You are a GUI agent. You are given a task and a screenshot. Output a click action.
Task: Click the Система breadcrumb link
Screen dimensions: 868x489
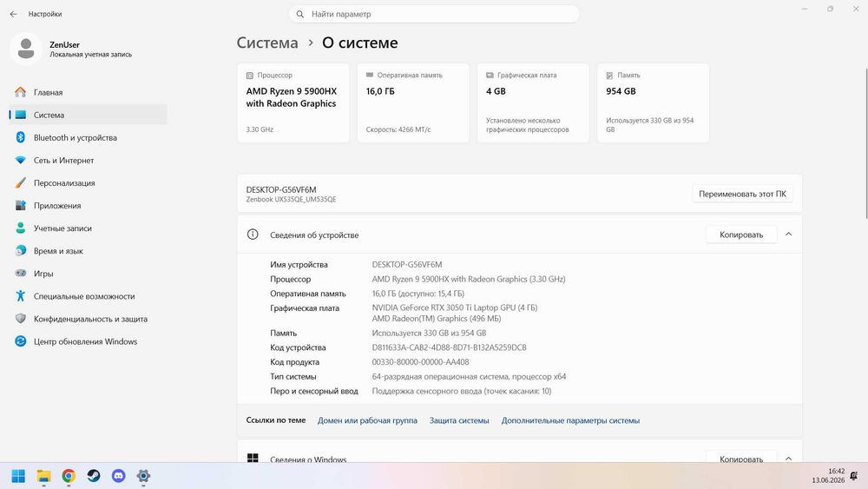pyautogui.click(x=267, y=43)
